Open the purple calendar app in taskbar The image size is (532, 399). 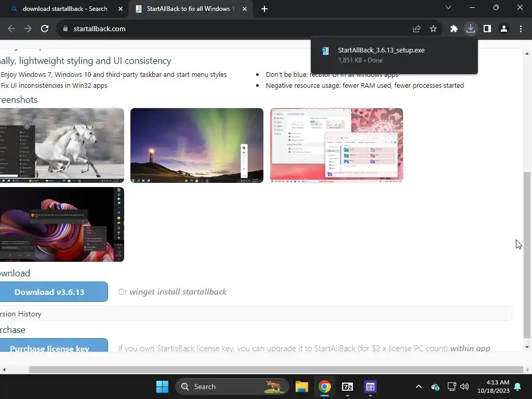tap(370, 387)
